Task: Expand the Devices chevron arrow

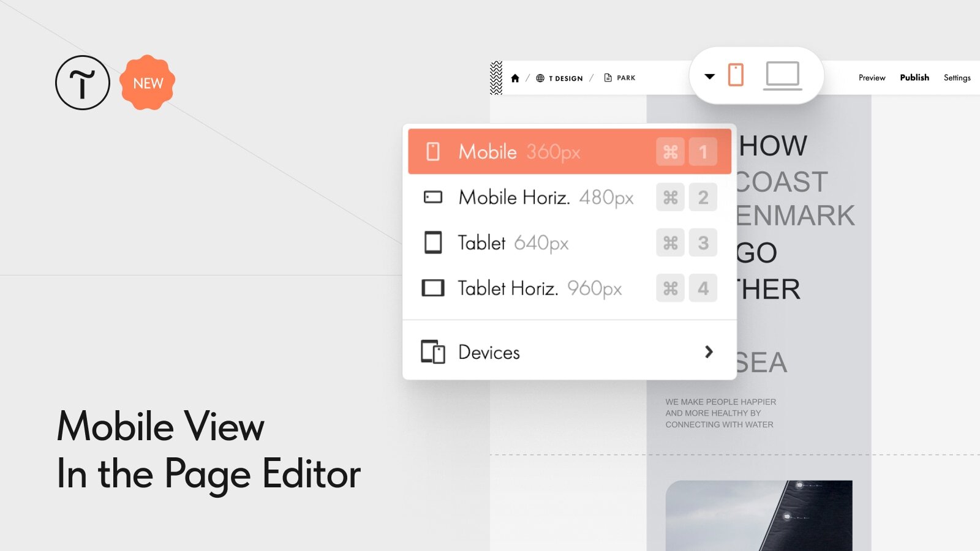Action: click(709, 351)
